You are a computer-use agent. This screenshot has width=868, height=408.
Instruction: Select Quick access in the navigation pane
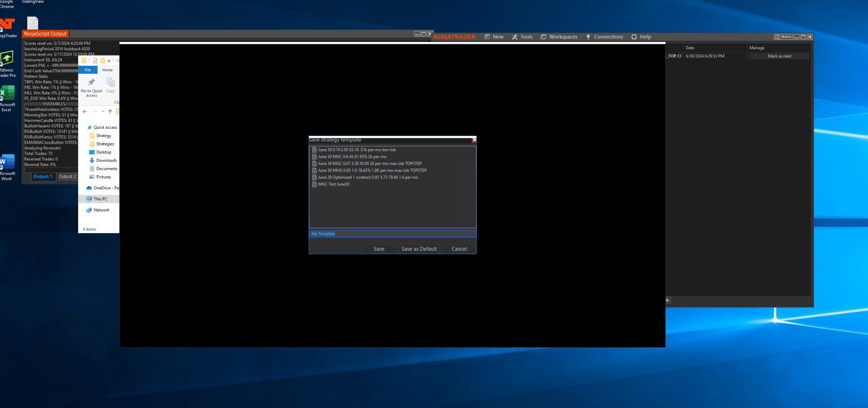click(x=102, y=127)
